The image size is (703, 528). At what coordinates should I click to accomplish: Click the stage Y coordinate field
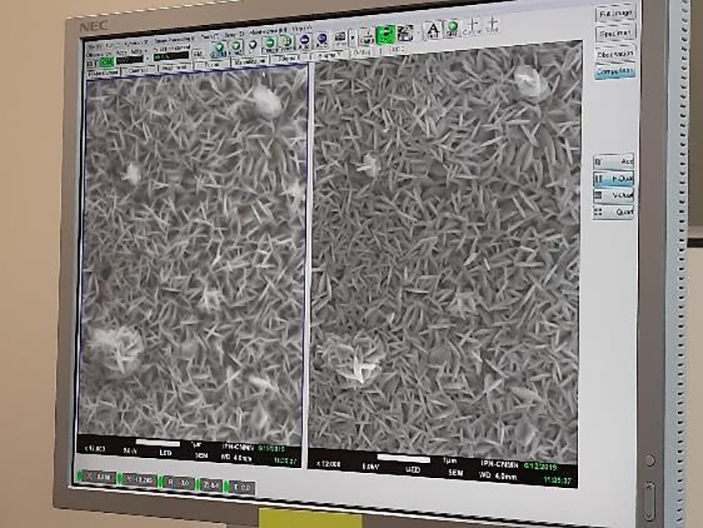(x=142, y=480)
